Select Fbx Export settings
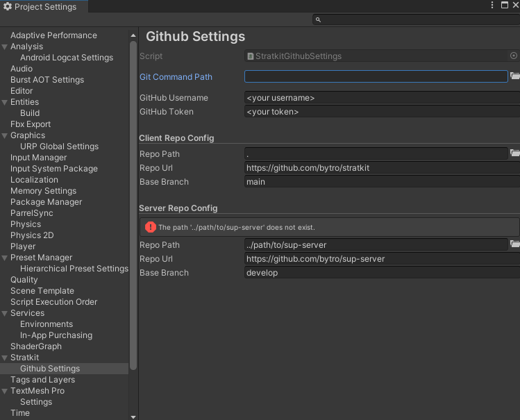 pos(31,124)
